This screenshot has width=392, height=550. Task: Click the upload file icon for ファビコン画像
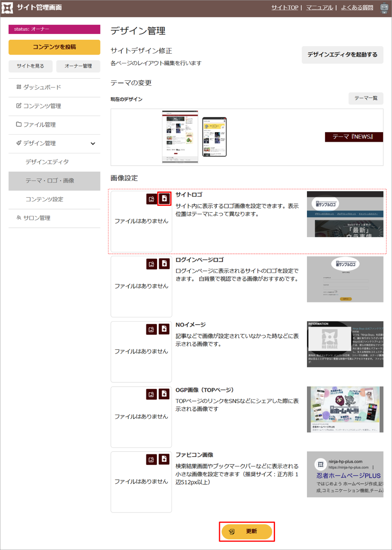(x=164, y=459)
